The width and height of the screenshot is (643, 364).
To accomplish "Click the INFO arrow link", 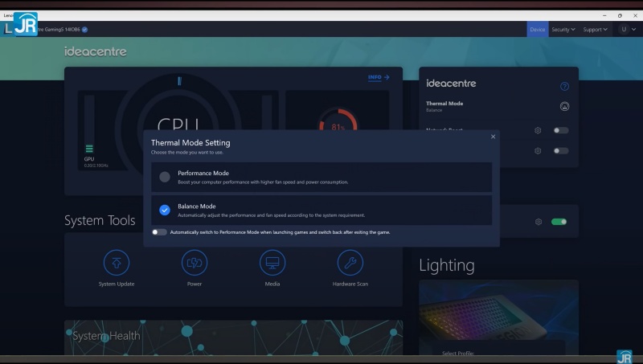I will 379,77.
